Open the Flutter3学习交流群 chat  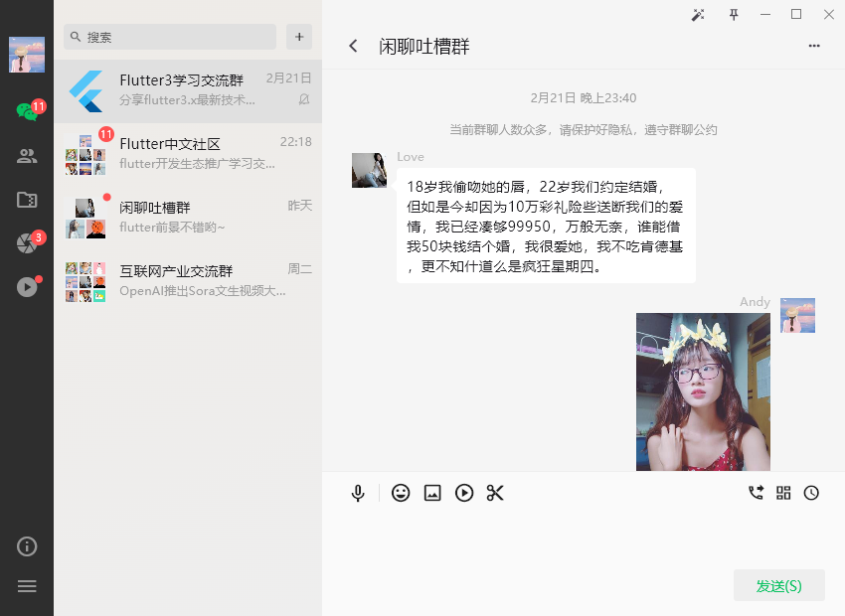(x=188, y=91)
